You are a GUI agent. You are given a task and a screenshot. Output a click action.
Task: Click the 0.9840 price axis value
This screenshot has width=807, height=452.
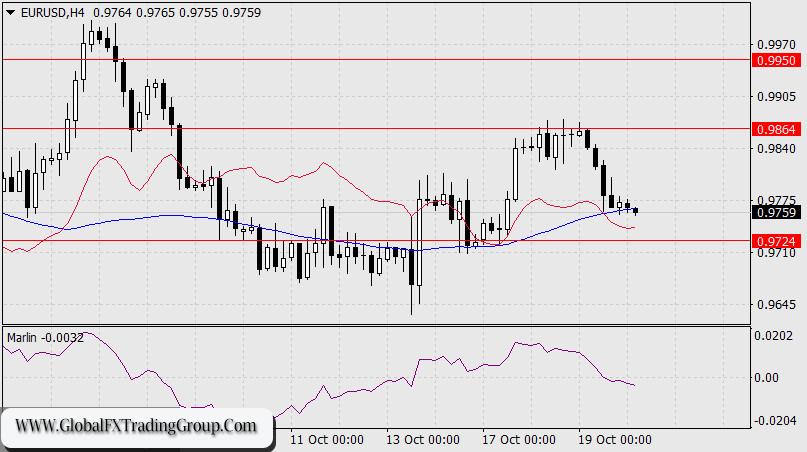click(776, 149)
